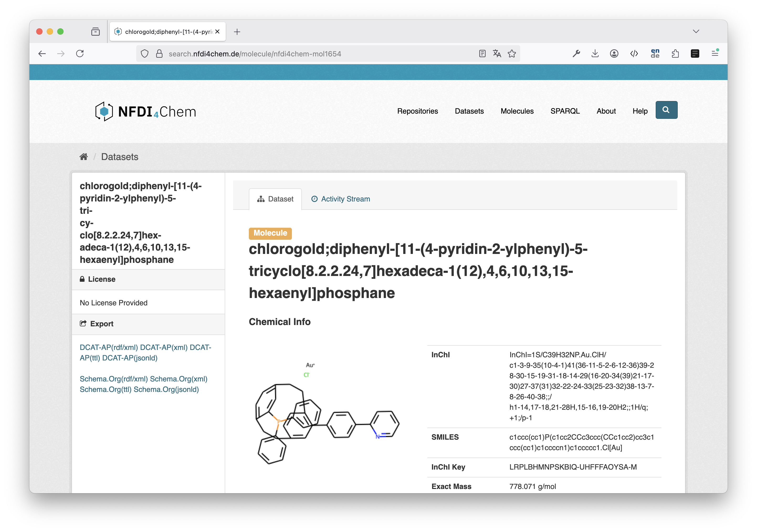Click the browser back arrow
Image resolution: width=757 pixels, height=532 pixels.
[42, 54]
